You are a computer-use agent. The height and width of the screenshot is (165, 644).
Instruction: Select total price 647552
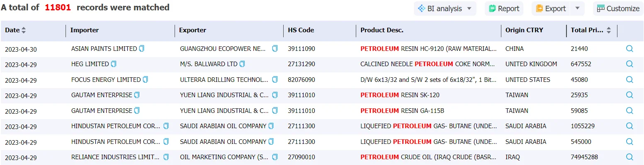581,64
